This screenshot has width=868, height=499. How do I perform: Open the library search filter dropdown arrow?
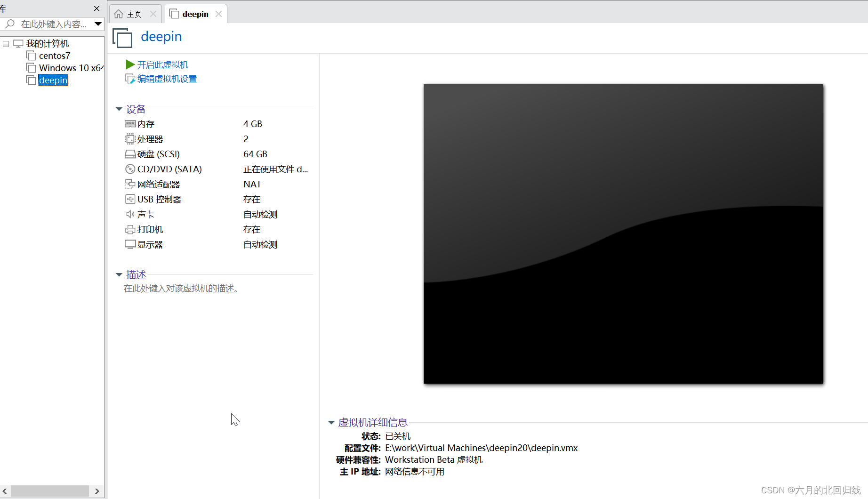(x=98, y=24)
